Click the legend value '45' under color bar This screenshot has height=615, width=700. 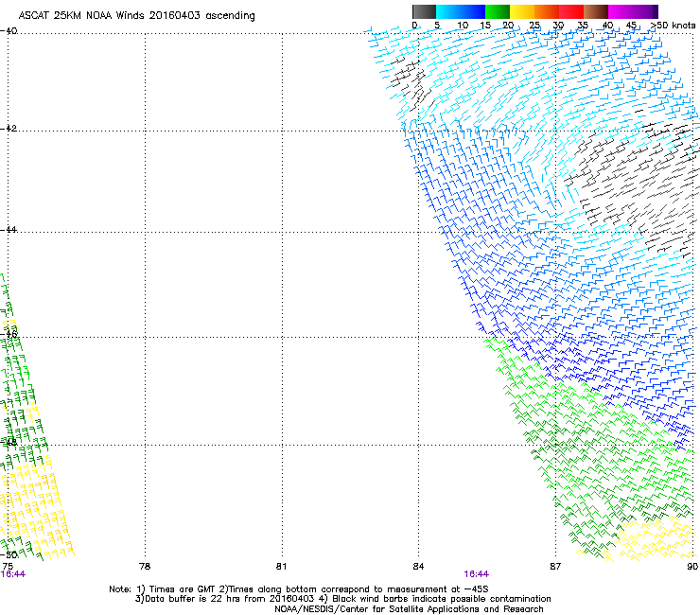(x=631, y=26)
